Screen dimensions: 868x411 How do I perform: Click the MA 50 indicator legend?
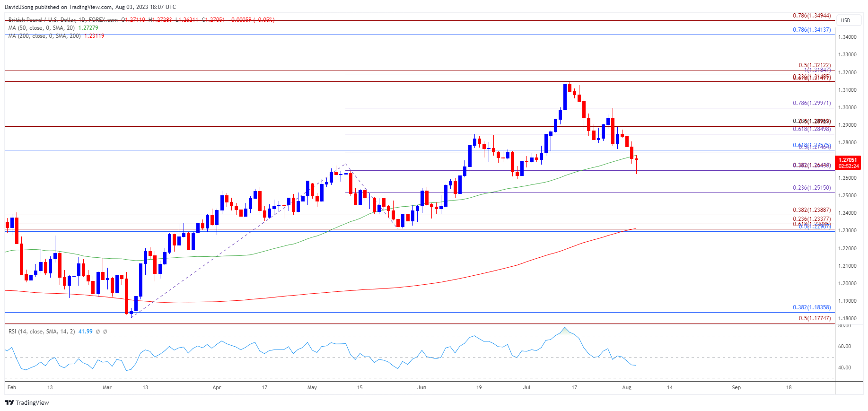click(x=42, y=28)
